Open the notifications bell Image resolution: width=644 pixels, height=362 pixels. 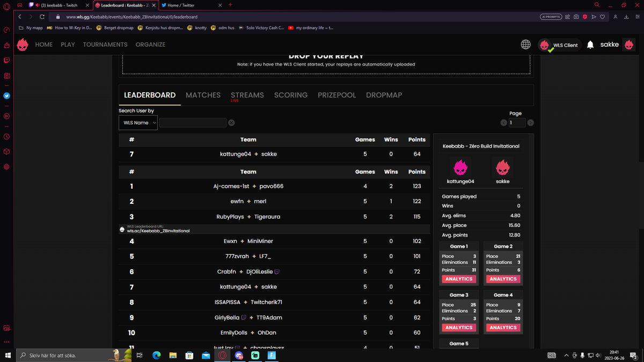click(x=590, y=45)
